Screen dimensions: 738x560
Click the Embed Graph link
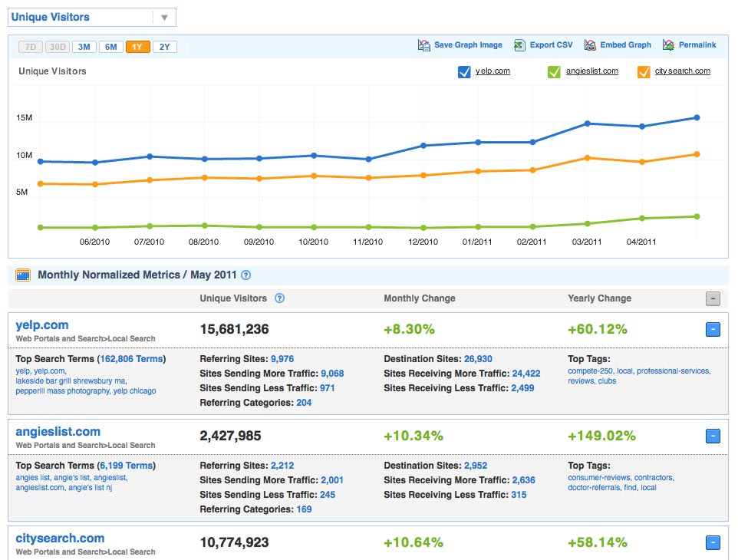[625, 45]
